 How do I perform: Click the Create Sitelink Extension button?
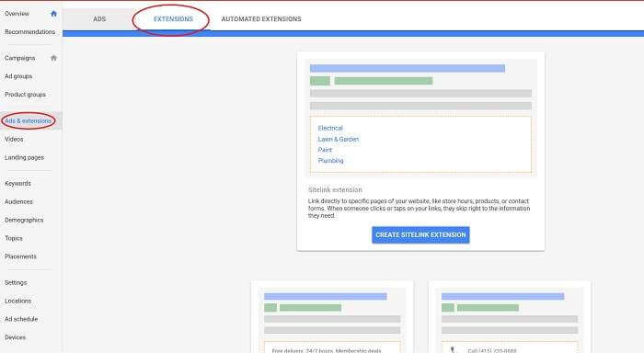click(420, 234)
